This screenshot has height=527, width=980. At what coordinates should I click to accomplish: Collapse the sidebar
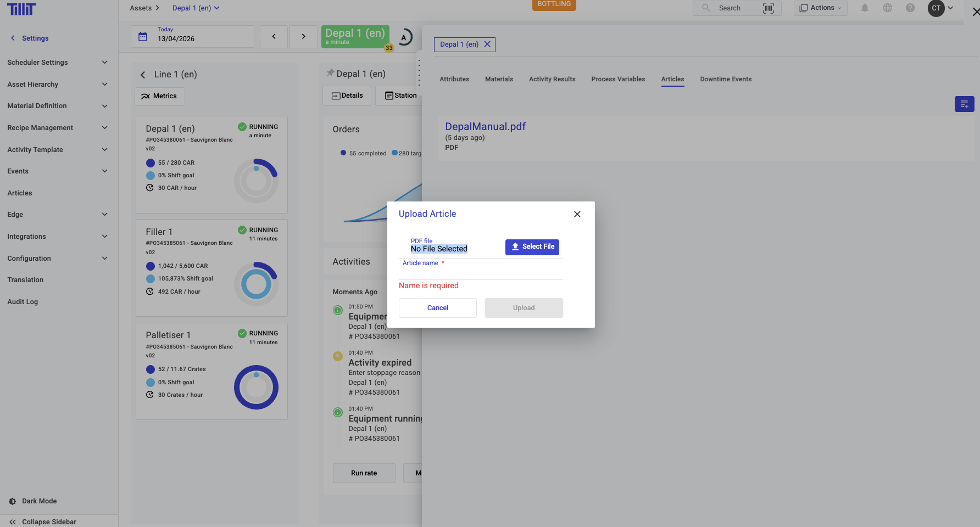tap(49, 522)
